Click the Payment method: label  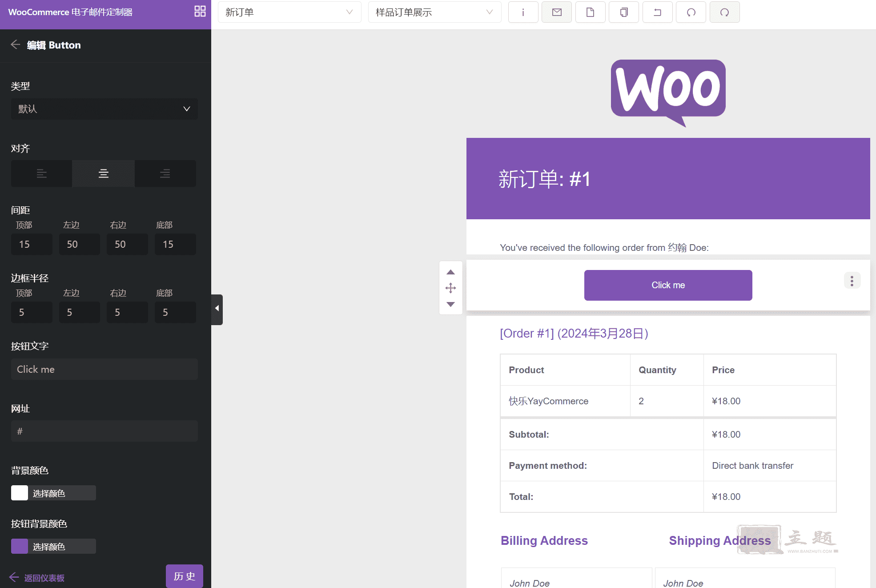[548, 466]
